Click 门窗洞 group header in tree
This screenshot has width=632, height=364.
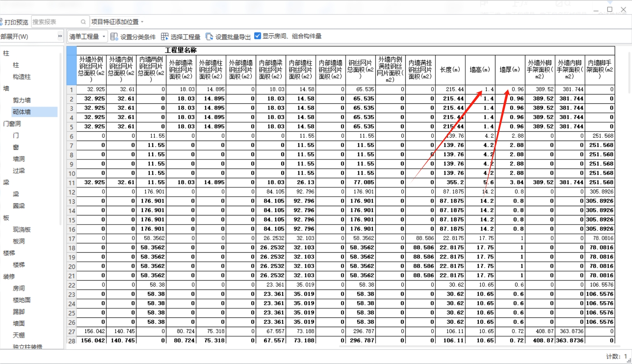12,124
